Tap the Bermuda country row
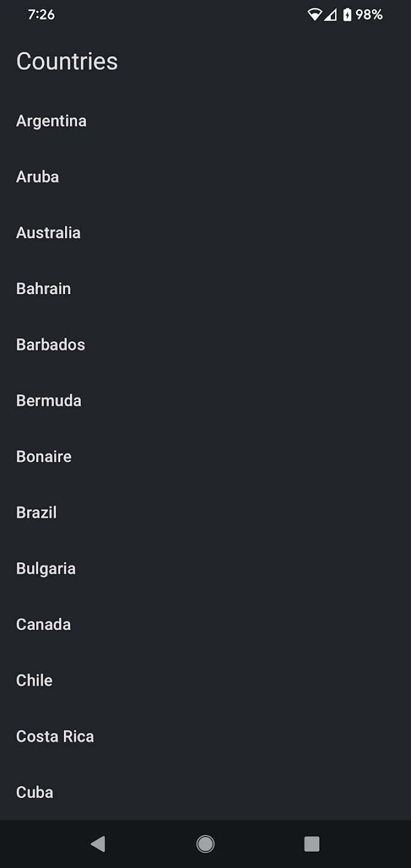Image resolution: width=411 pixels, height=868 pixels. [49, 401]
